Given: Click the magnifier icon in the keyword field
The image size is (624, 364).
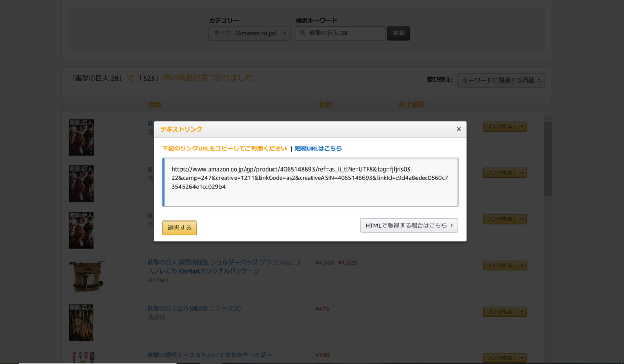Looking at the screenshot, I should click(302, 33).
